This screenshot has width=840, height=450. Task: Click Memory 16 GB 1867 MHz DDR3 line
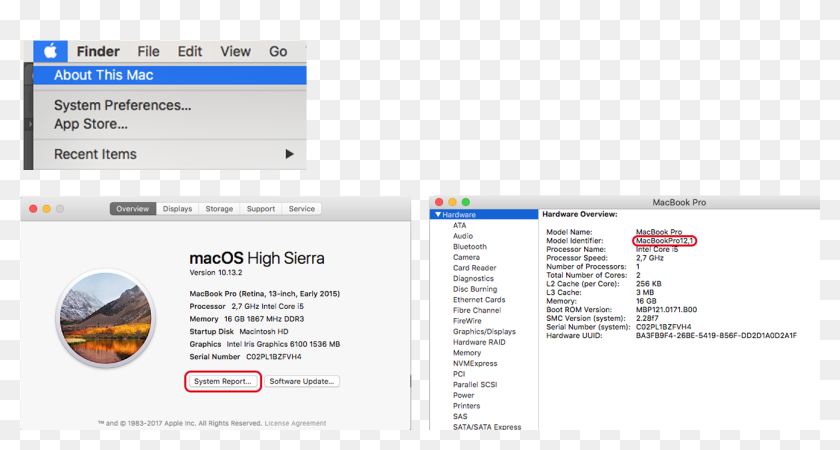coord(246,319)
